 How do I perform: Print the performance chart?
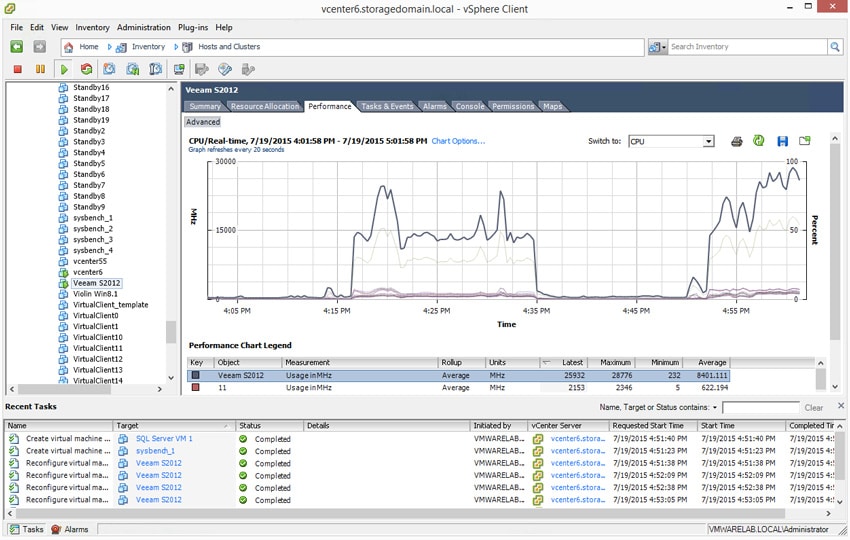click(736, 142)
